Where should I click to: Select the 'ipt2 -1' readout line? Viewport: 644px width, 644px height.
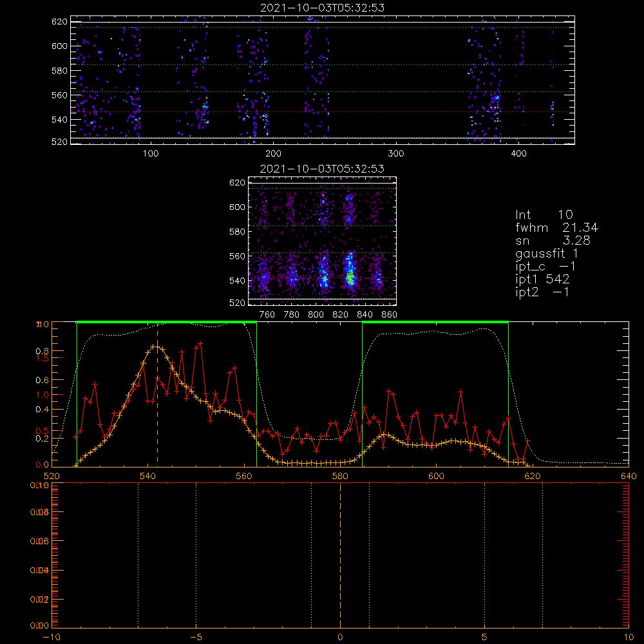[542, 292]
